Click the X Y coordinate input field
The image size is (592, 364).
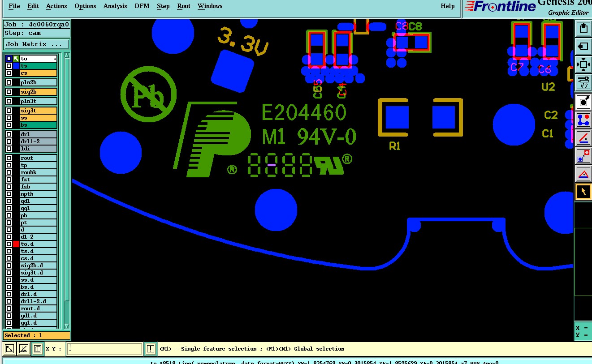pos(104,349)
